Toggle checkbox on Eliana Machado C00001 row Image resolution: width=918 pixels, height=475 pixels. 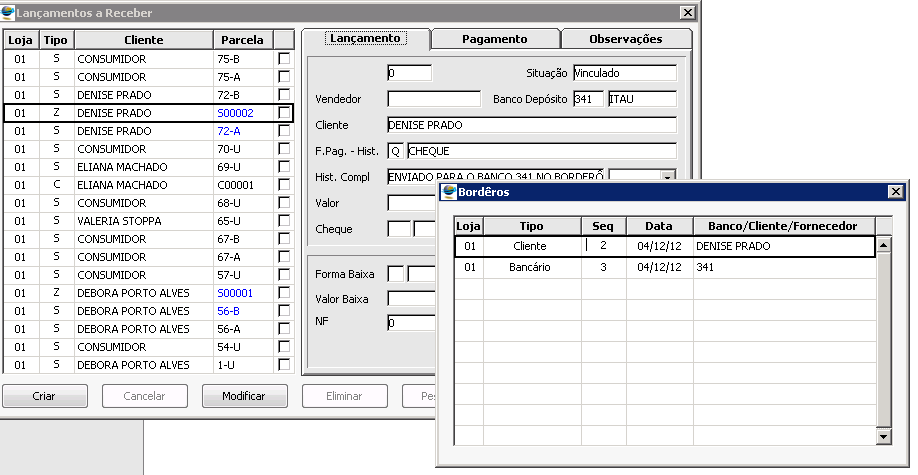pos(284,185)
